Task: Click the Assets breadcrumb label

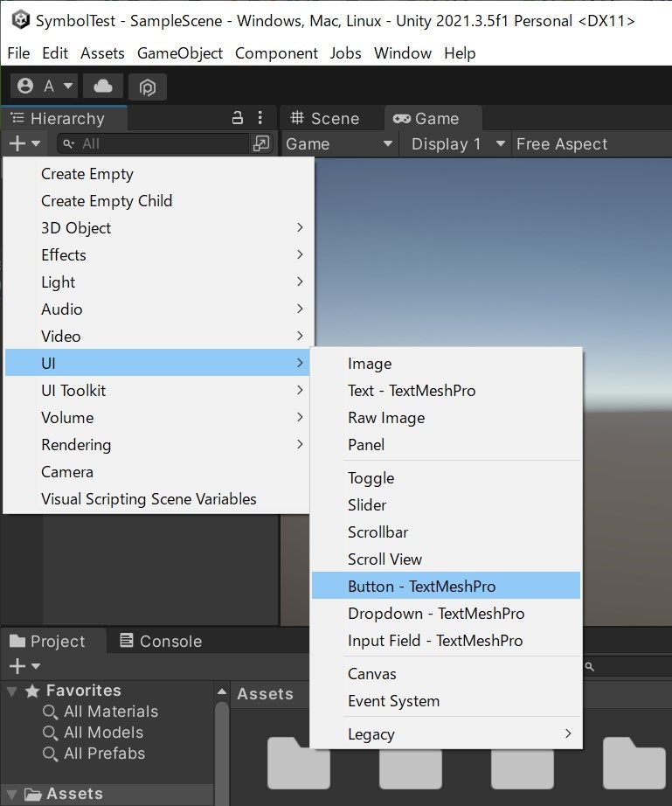Action: [x=265, y=694]
